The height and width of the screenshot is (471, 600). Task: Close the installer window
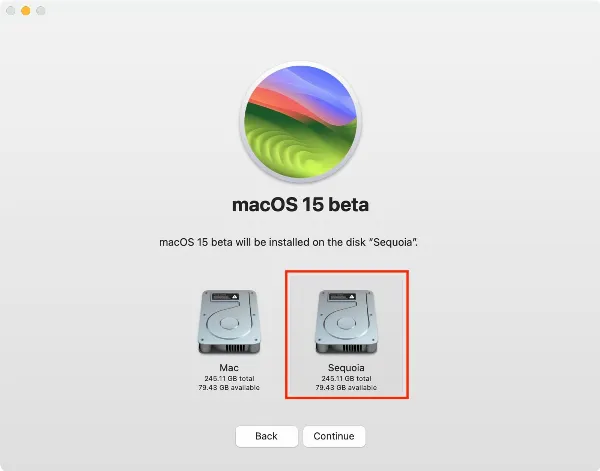11,10
